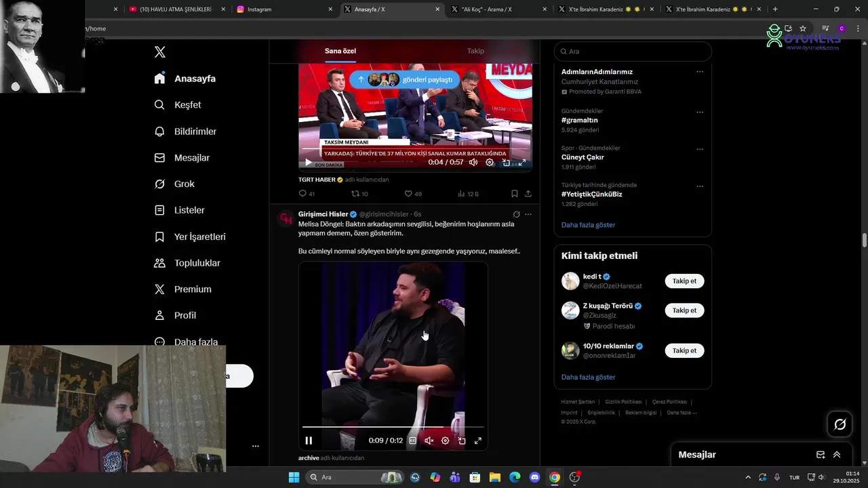The image size is (868, 488).
Task: Show more follow suggestions link
Action: click(x=588, y=378)
